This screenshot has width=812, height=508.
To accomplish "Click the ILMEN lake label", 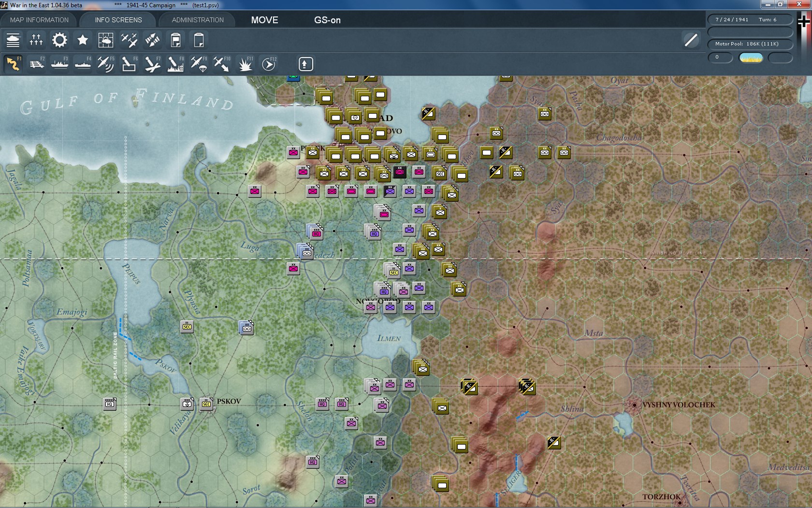I will (x=389, y=338).
